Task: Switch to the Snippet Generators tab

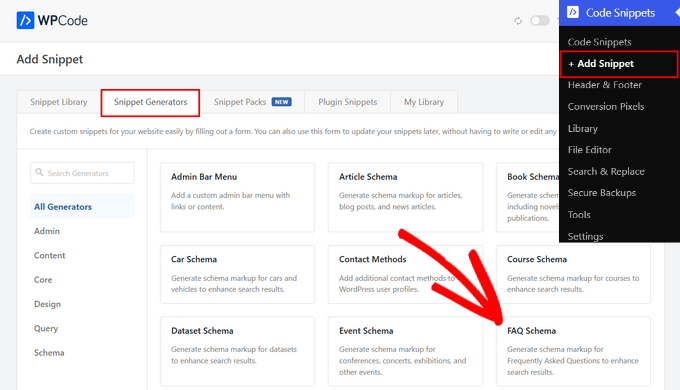Action: [150, 102]
